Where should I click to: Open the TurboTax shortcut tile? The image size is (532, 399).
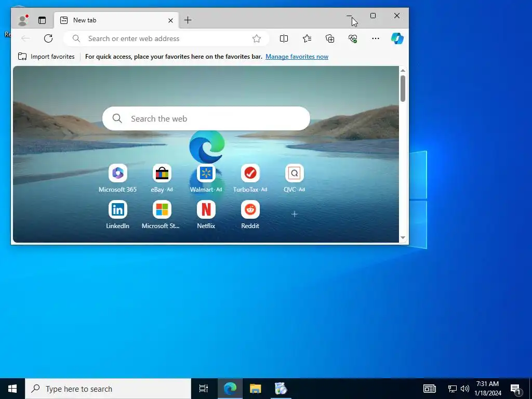[250, 179]
